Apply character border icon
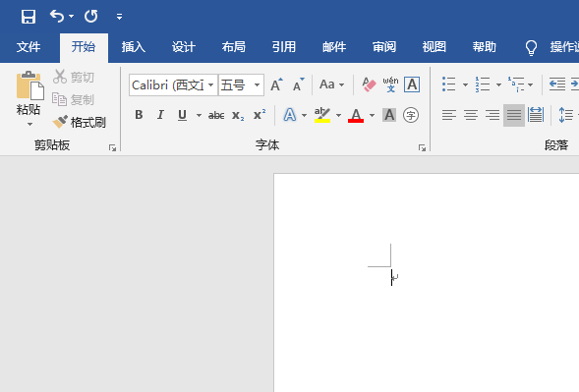The image size is (579, 392). tap(412, 84)
